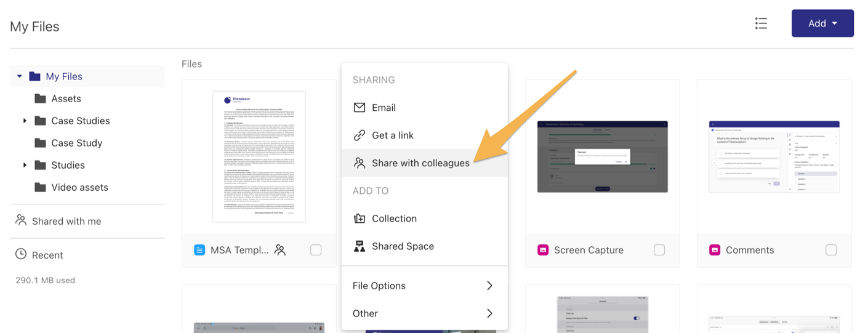Switch to list view icon

(761, 23)
